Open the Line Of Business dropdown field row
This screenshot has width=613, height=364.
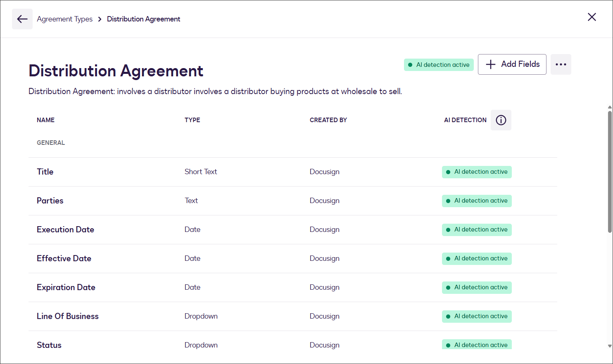pyautogui.click(x=67, y=316)
